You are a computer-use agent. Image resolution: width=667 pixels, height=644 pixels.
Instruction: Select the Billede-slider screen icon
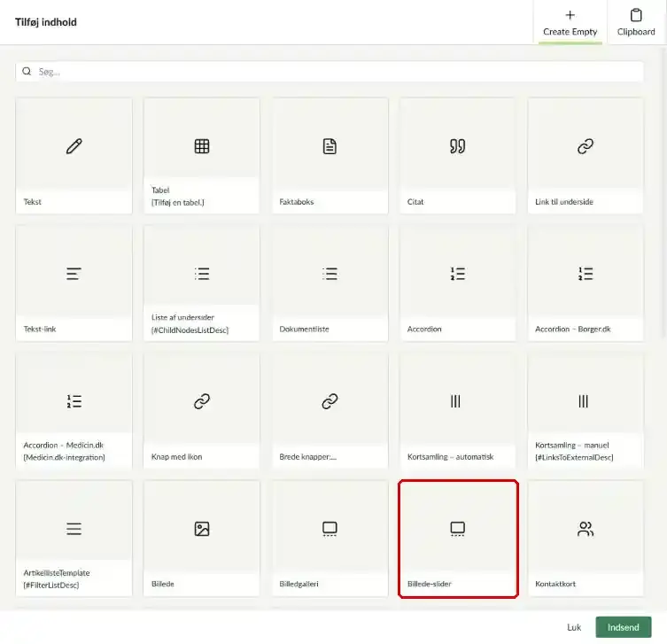tap(458, 529)
